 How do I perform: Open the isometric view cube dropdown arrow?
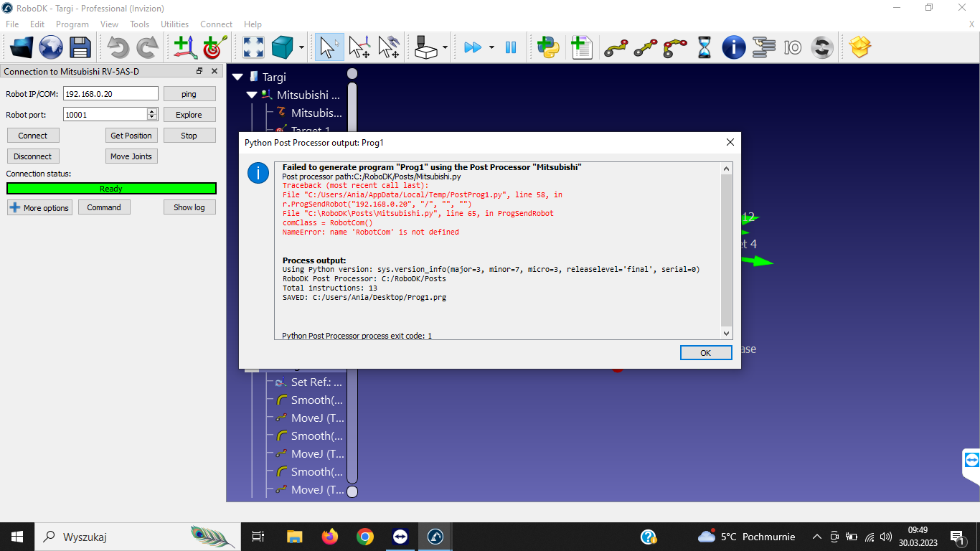click(x=301, y=48)
